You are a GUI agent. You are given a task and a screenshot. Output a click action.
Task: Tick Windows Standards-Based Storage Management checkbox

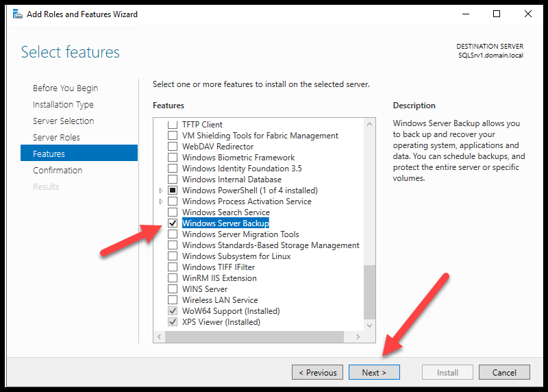point(173,245)
